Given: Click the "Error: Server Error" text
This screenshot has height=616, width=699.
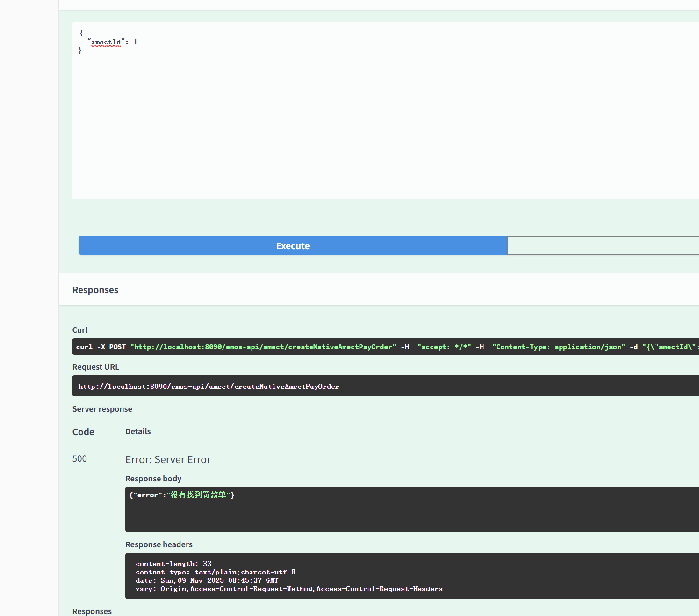Looking at the screenshot, I should tap(168, 459).
